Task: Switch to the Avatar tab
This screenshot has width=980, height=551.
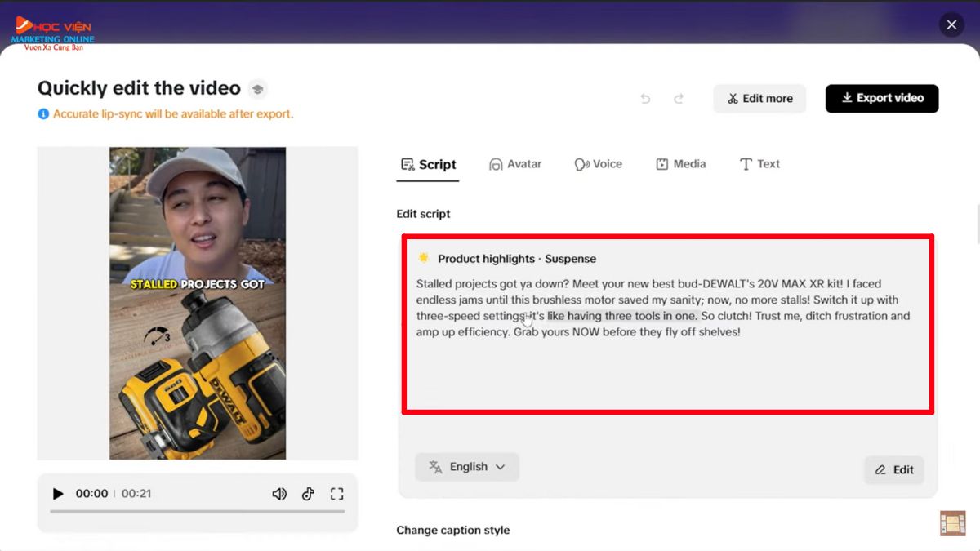Action: click(515, 164)
